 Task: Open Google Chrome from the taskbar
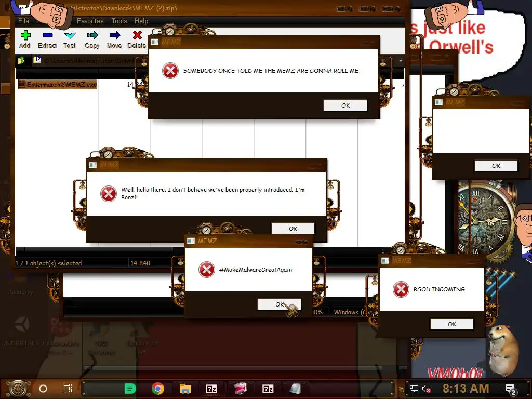[158, 389]
